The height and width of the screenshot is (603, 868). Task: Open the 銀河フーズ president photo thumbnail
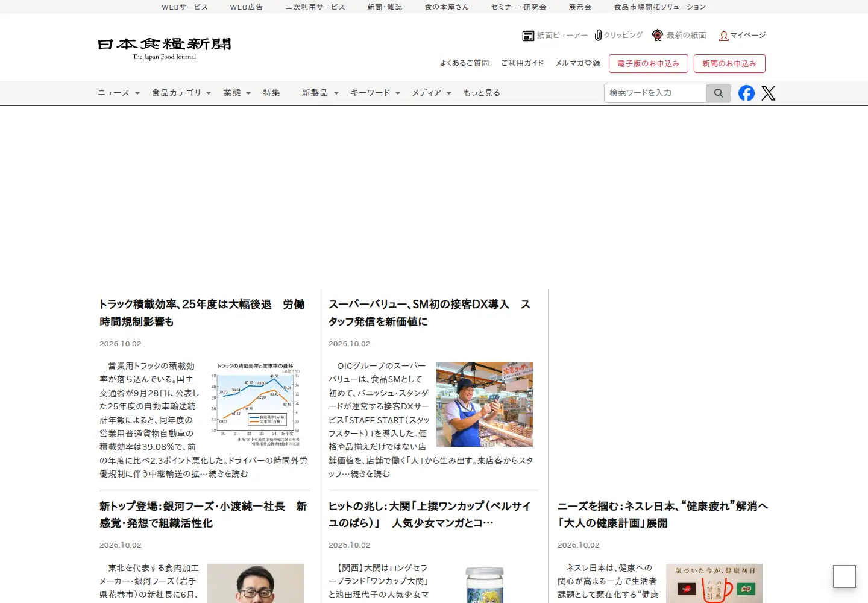[256, 583]
